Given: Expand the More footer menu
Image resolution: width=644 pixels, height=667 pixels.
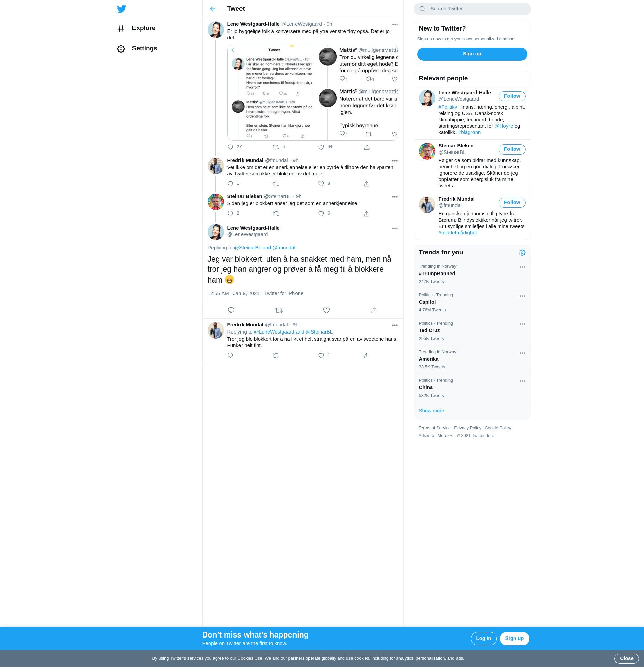Looking at the screenshot, I should click(445, 436).
